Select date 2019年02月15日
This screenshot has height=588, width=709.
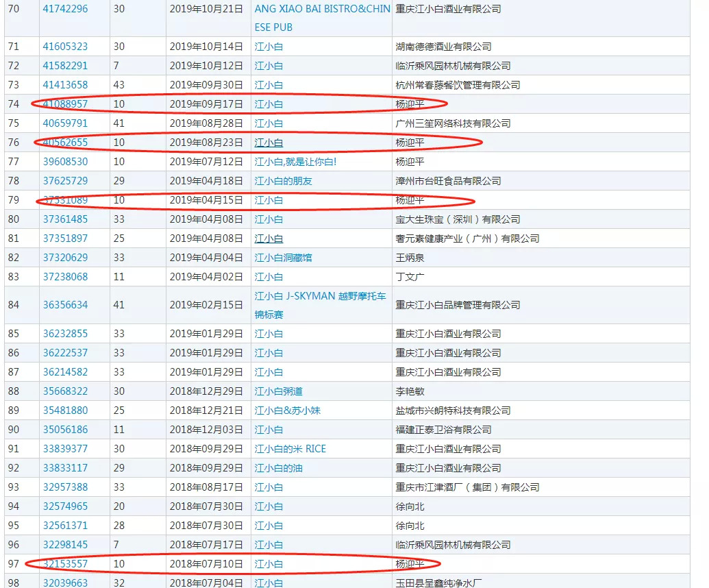206,305
